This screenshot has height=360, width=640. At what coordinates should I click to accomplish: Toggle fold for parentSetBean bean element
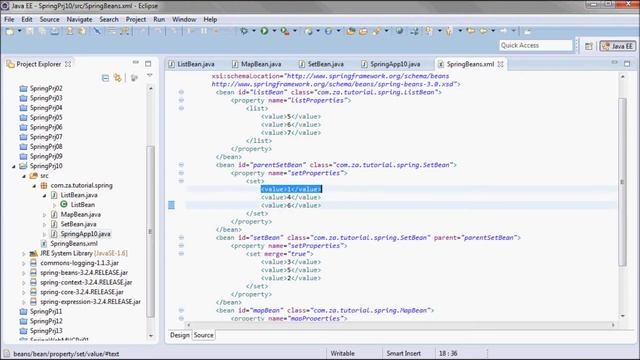(181, 165)
